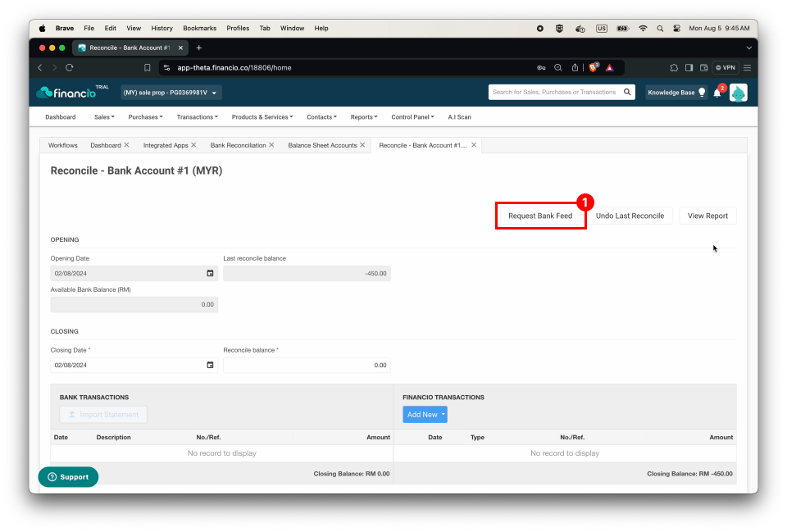Click the Brave Shields icon
Viewport: 787px width, 532px height.
pyautogui.click(x=594, y=68)
